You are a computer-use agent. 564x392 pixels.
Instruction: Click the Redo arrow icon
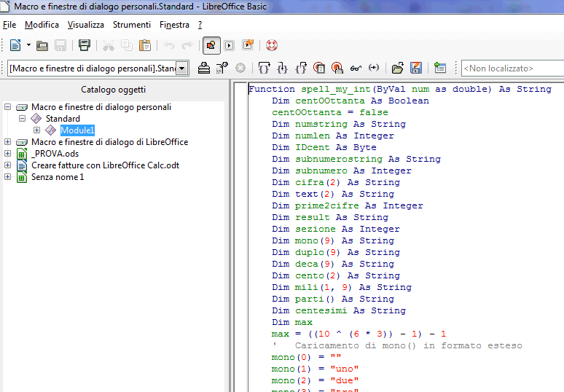(x=187, y=46)
